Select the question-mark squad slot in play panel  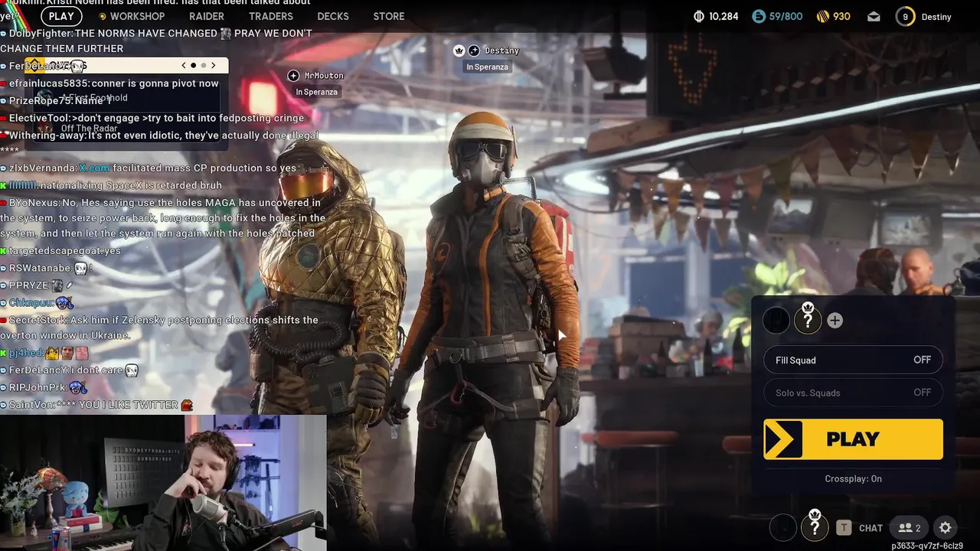[x=807, y=321]
